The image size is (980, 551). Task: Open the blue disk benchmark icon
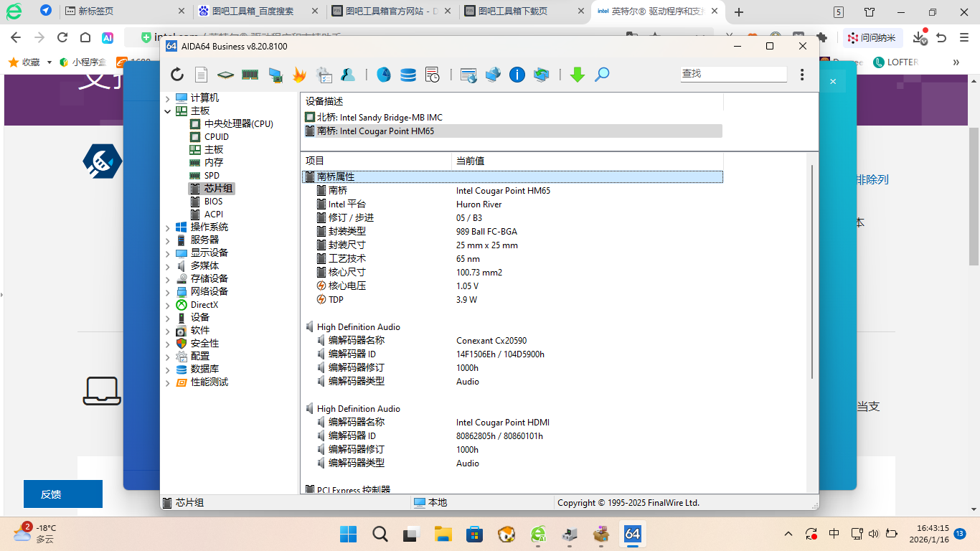pyautogui.click(x=384, y=75)
